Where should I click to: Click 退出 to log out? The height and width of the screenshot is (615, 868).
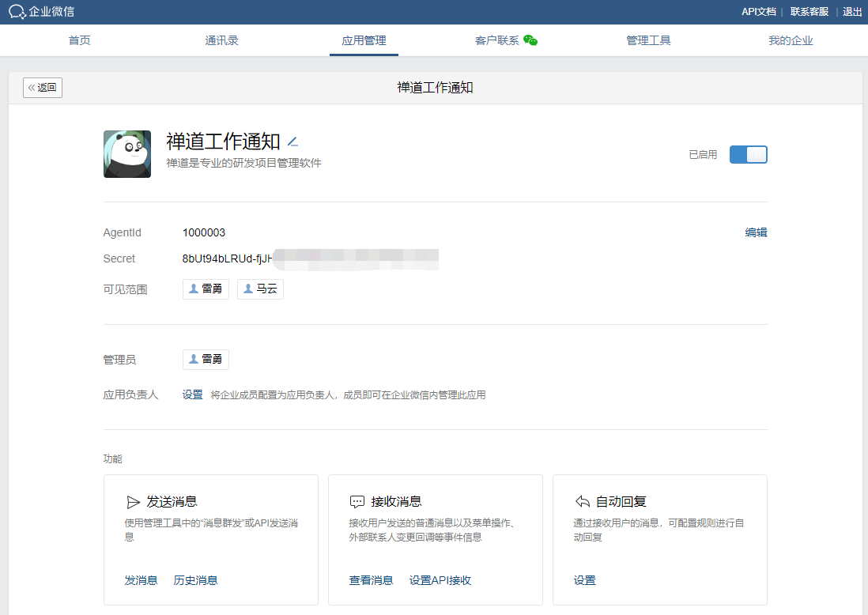tap(852, 11)
